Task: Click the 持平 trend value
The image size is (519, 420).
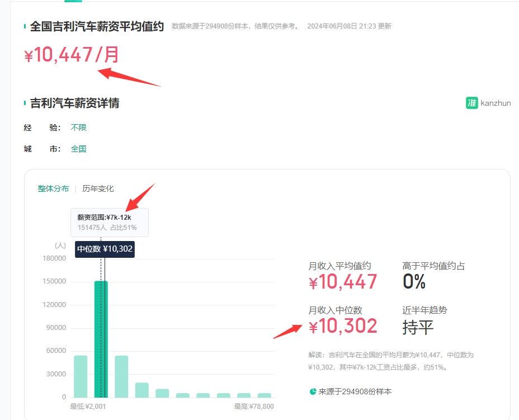Action: click(418, 327)
